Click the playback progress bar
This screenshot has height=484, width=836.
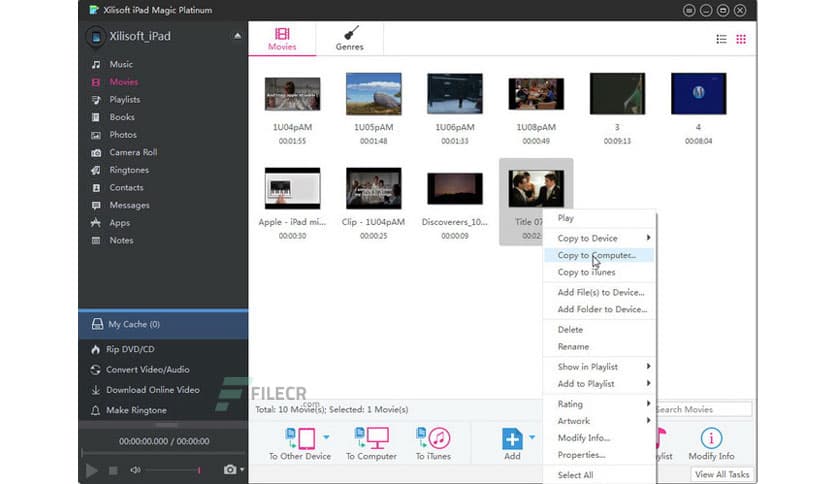click(163, 454)
